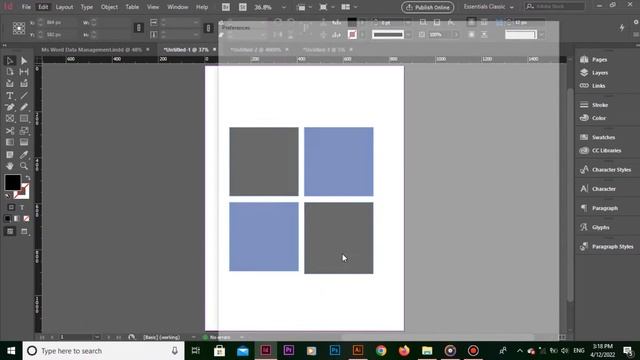Activate the Hand tool
The width and height of the screenshot is (640, 360).
[10, 166]
